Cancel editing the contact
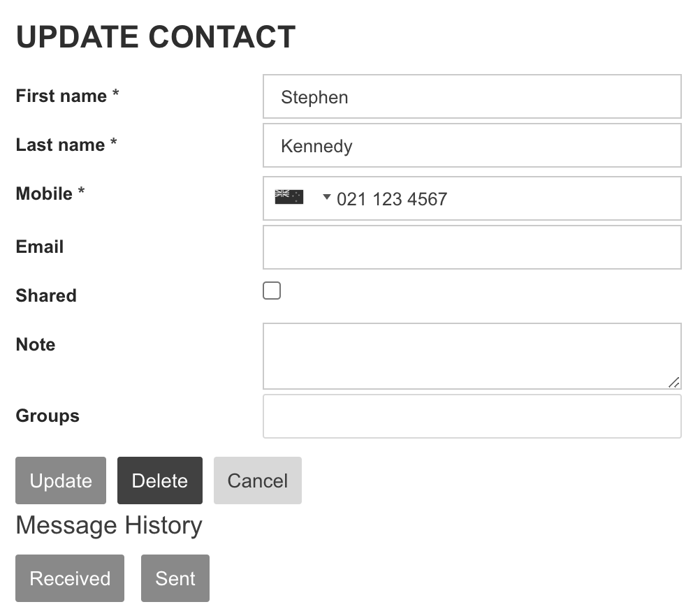 (x=258, y=480)
